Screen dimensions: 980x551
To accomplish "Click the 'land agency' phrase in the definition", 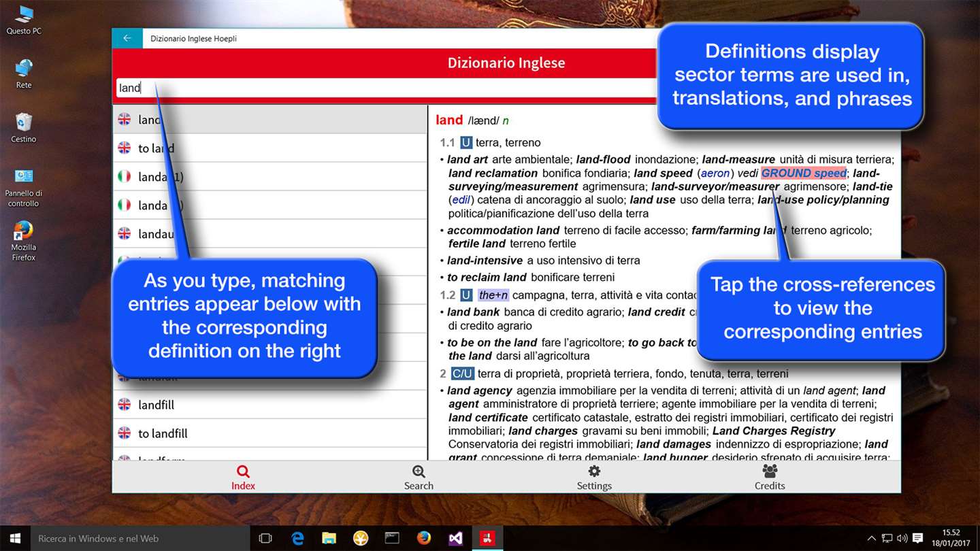I will pos(480,390).
